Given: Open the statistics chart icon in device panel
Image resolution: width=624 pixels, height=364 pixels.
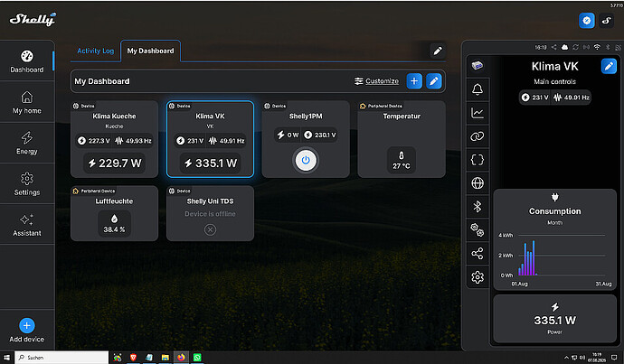Looking at the screenshot, I should point(477,113).
